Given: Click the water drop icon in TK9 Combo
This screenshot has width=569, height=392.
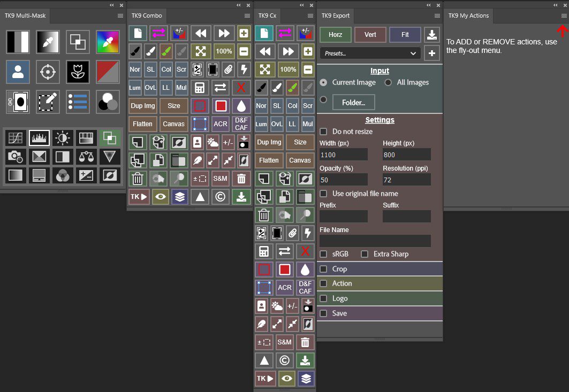Looking at the screenshot, I should pos(241,106).
